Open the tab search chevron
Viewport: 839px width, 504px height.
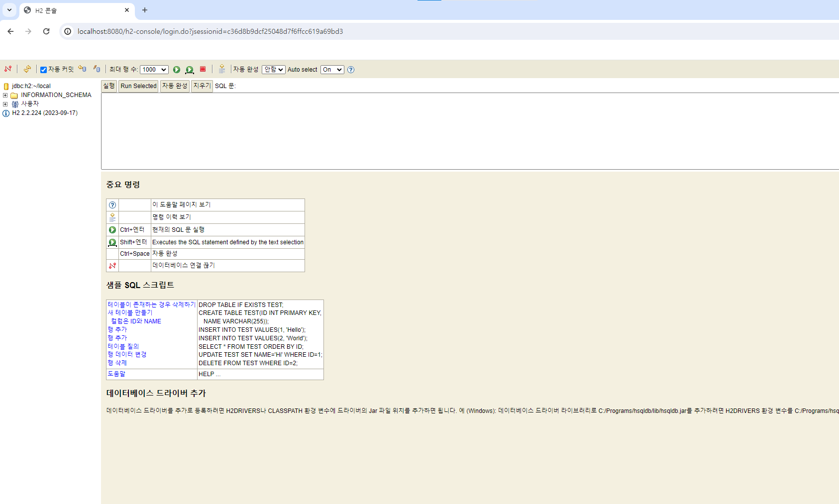click(9, 10)
